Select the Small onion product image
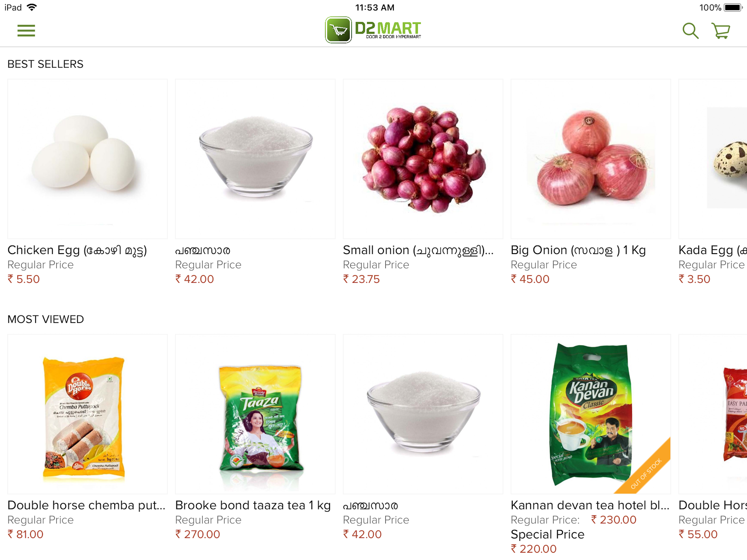The height and width of the screenshot is (560, 747). [423, 159]
